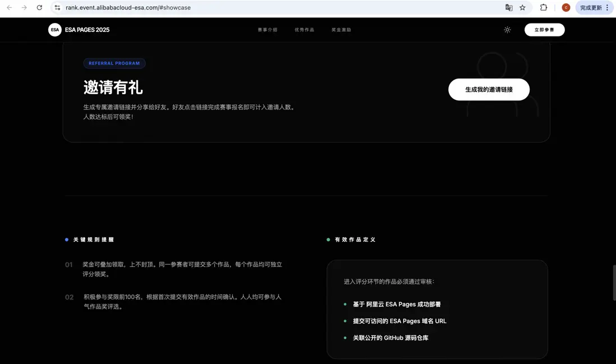The height and width of the screenshot is (364, 616).
Task: Click 进入评分环节的作品必须通过审核 text
Action: (x=389, y=282)
